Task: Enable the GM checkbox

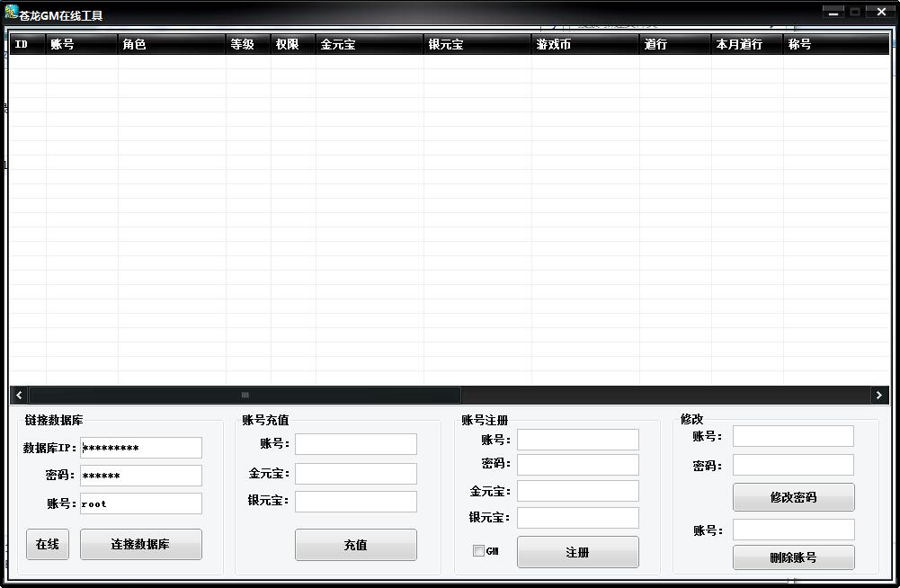Action: pyautogui.click(x=478, y=551)
